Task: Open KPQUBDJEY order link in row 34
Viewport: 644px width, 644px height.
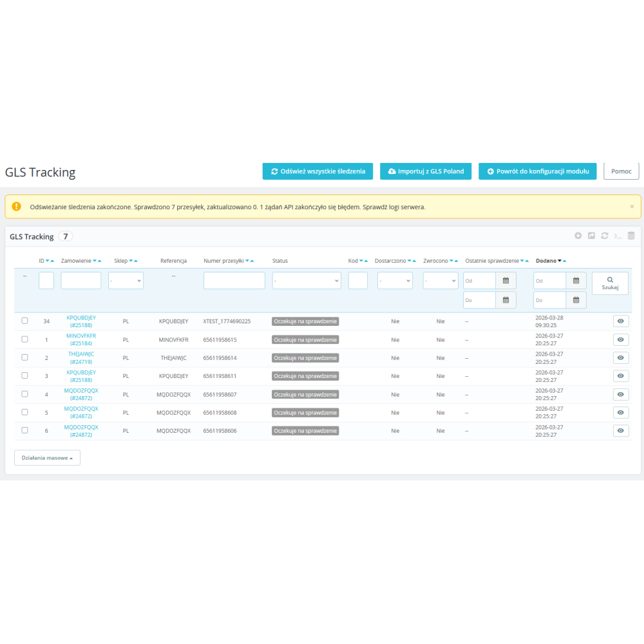Action: (x=81, y=321)
